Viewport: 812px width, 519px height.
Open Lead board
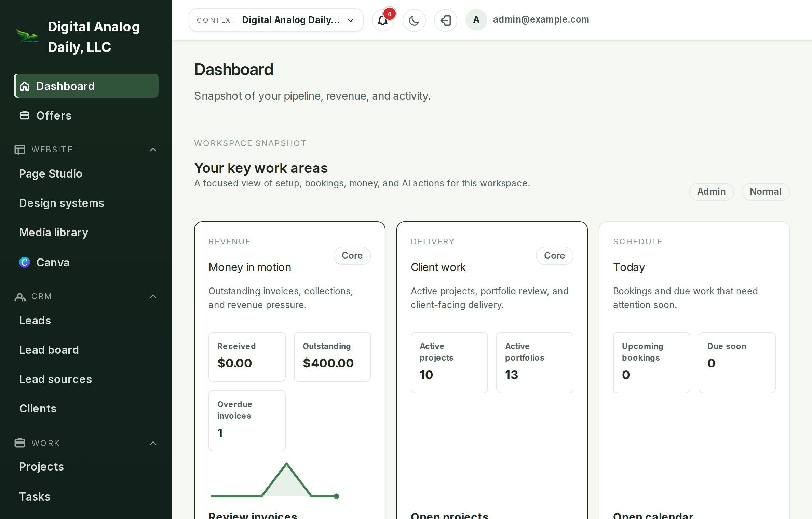click(49, 350)
